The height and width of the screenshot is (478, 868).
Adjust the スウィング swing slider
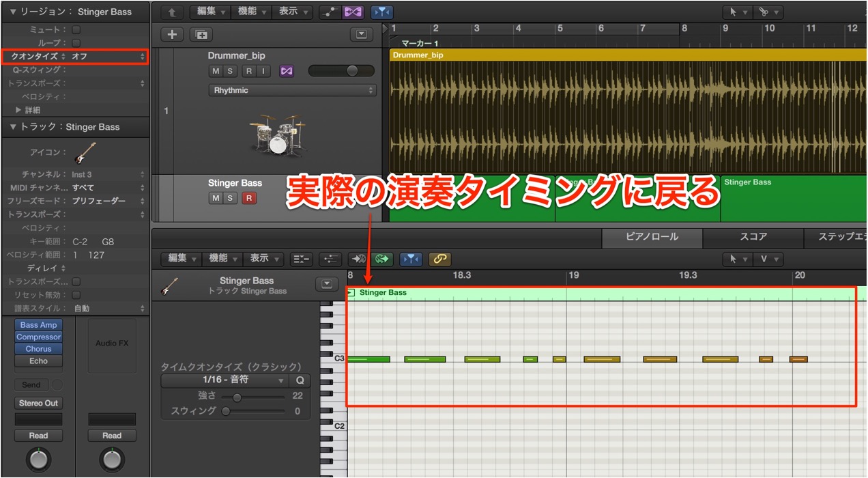[x=252, y=411]
